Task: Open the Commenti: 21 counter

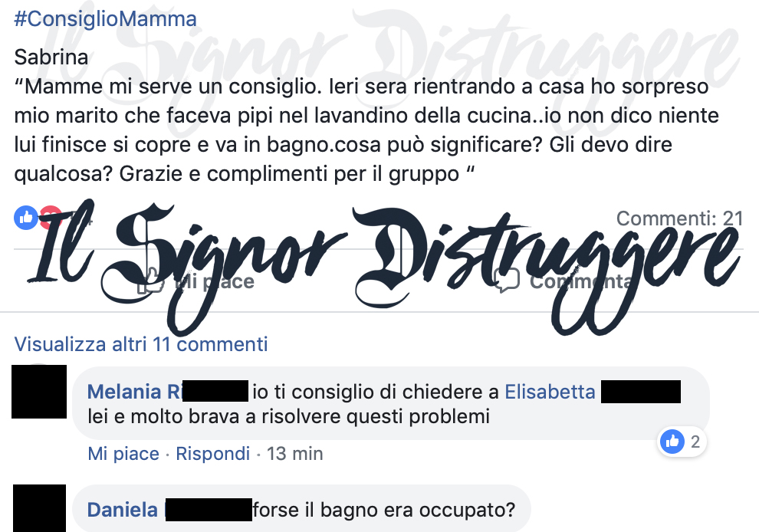Action: [679, 218]
